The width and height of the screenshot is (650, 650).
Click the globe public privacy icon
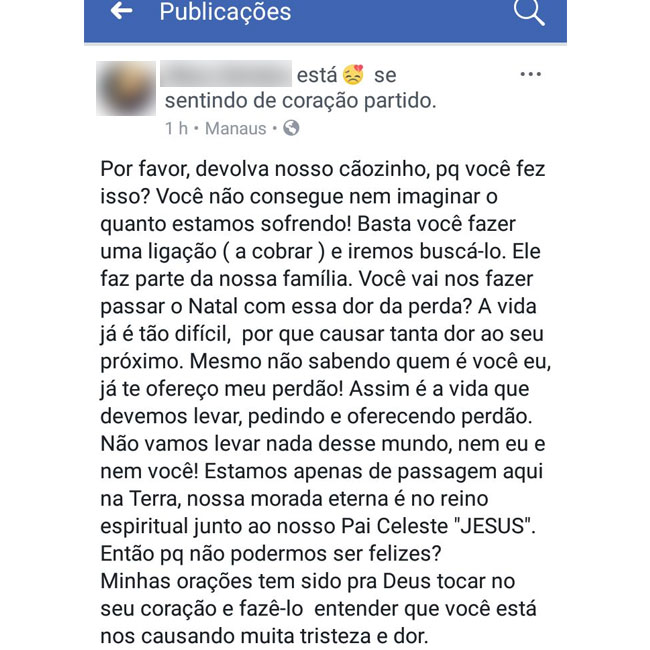[x=291, y=128]
